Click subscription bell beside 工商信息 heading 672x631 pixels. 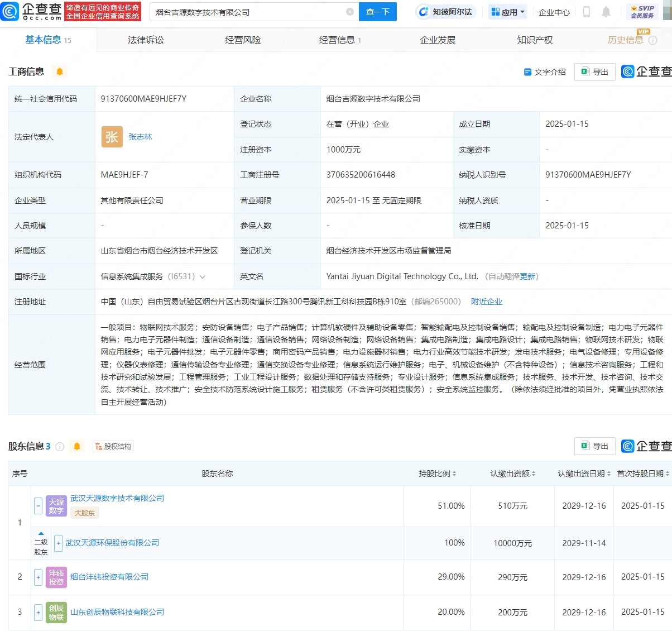[x=59, y=72]
